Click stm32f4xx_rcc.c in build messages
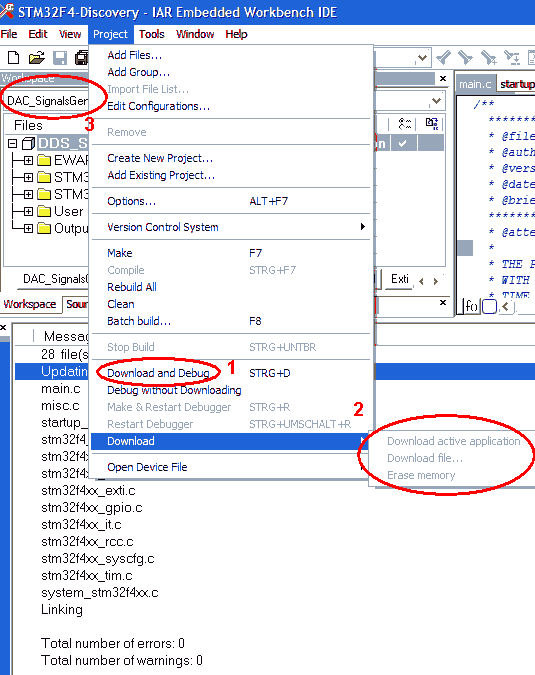The height and width of the screenshot is (675, 535). [87, 542]
